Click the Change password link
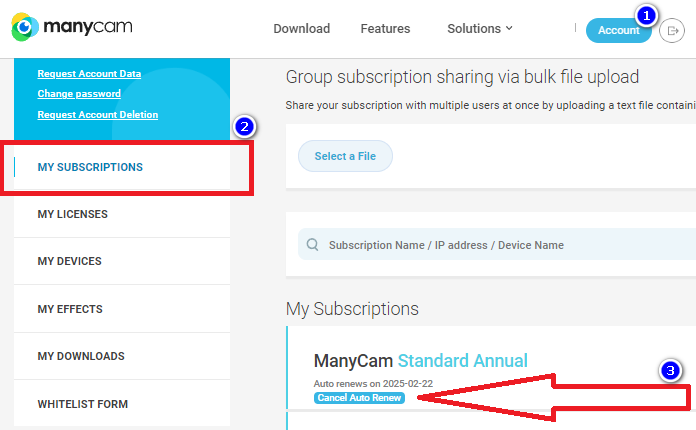The width and height of the screenshot is (696, 430). click(x=79, y=94)
